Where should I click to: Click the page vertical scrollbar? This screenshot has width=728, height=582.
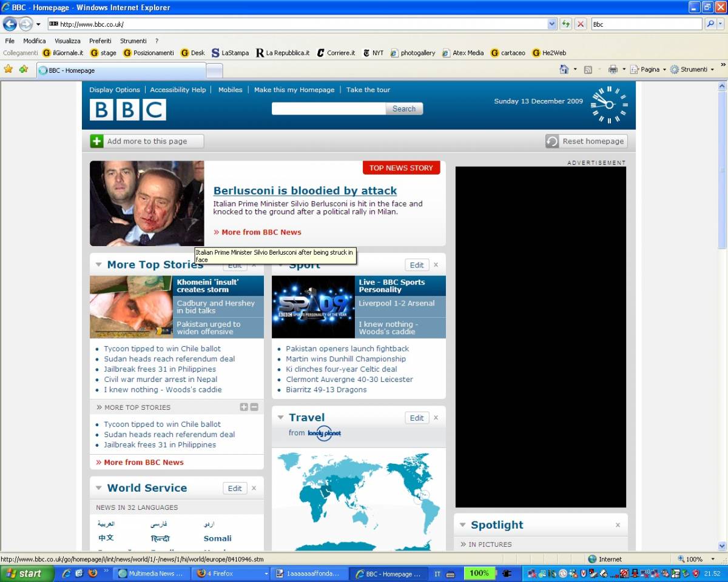pyautogui.click(x=722, y=315)
